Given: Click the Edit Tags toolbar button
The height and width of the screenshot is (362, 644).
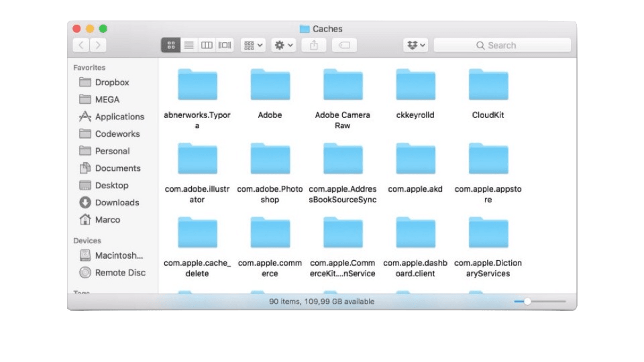Looking at the screenshot, I should click(344, 46).
